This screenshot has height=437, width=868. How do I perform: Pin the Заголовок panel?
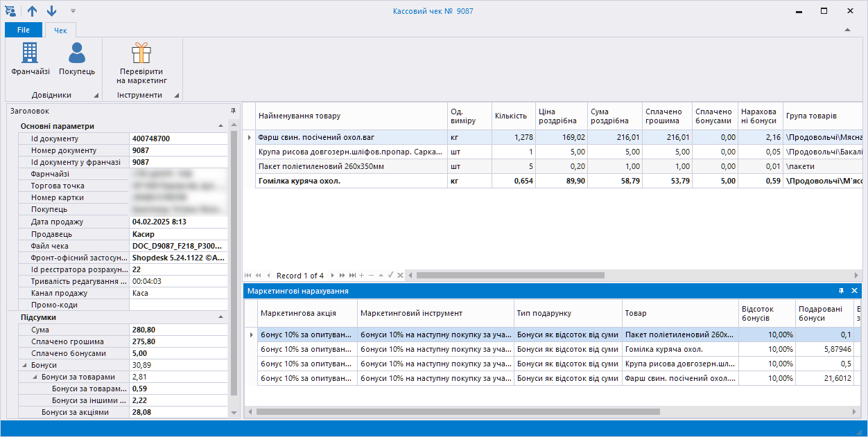pyautogui.click(x=233, y=111)
